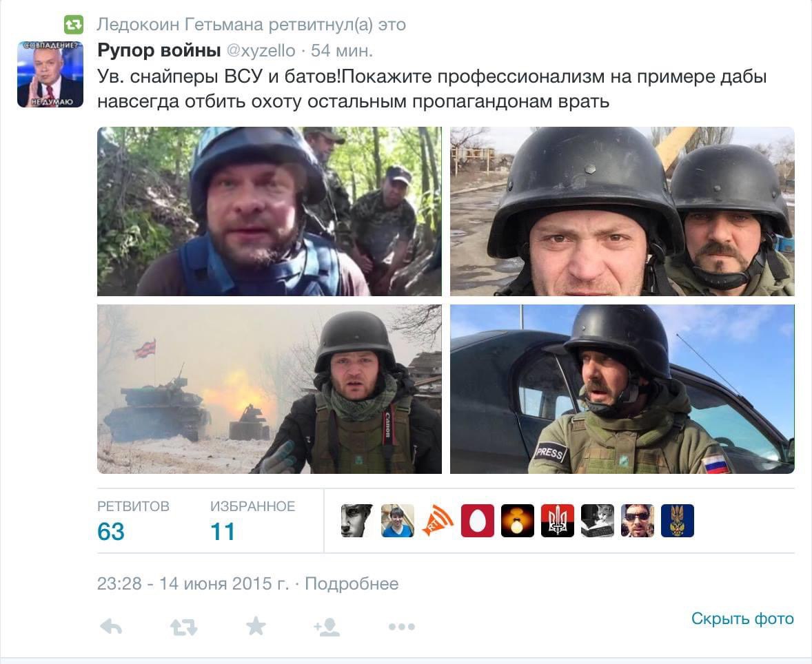Favorite the tweet with the star icon
The width and height of the screenshot is (812, 664).
coord(256,626)
